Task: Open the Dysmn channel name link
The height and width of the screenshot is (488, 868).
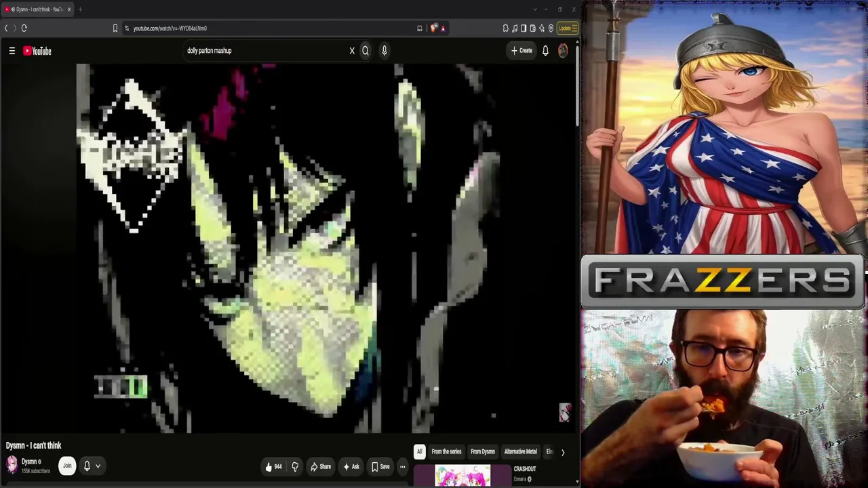Action: tap(28, 462)
